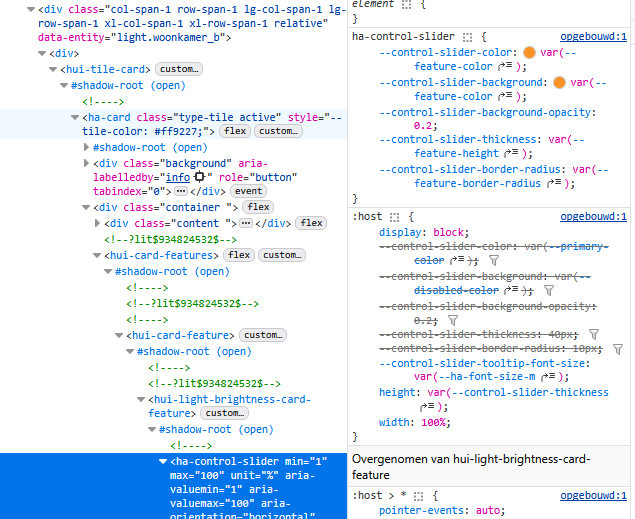Toggle selector highlighter for the element rule
Image resolution: width=635 pixels, height=519 pixels.
coord(406,4)
